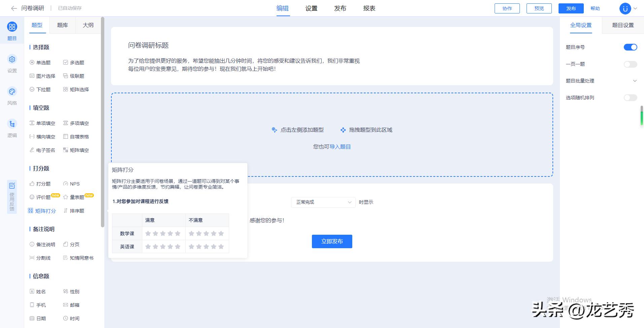Insert an 电子签名 question
The height and width of the screenshot is (328, 644).
45,150
